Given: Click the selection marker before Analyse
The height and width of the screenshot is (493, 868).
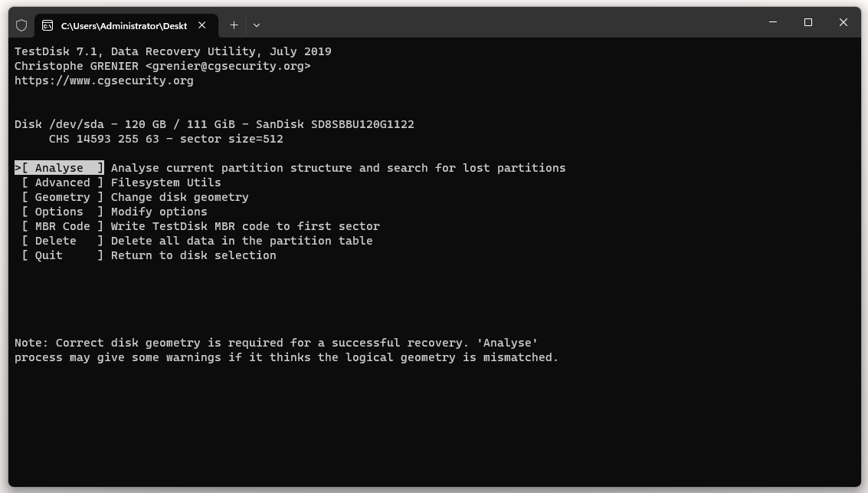Looking at the screenshot, I should (17, 167).
